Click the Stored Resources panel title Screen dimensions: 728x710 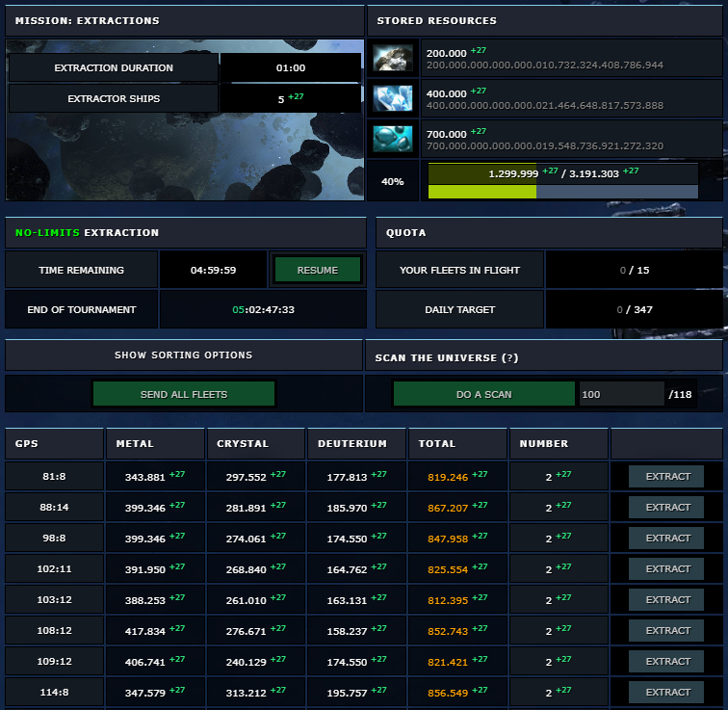tap(436, 20)
